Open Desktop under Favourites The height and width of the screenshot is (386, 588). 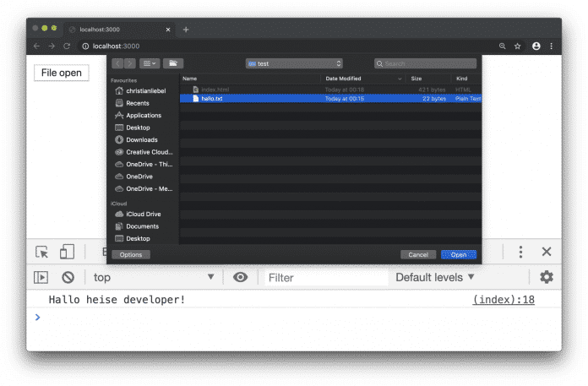pos(133,128)
